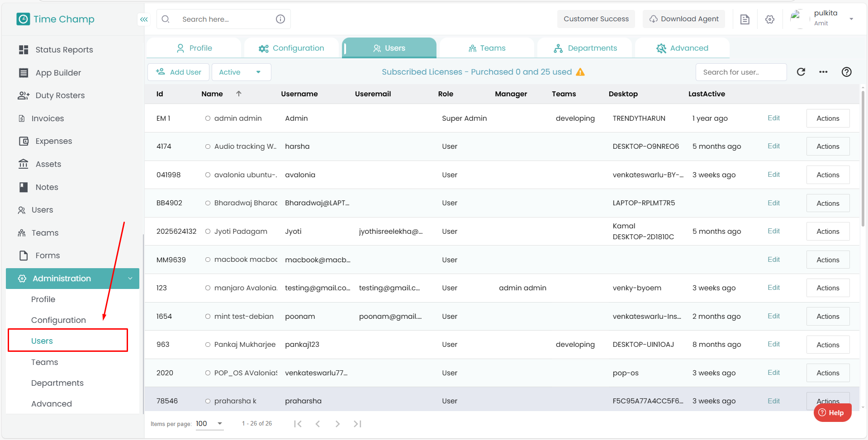Click the App Builder sidebar icon
The height and width of the screenshot is (440, 868).
[x=24, y=73]
